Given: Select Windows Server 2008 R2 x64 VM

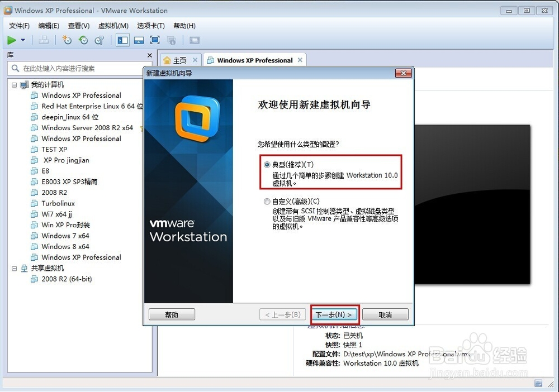Looking at the screenshot, I should [x=87, y=128].
